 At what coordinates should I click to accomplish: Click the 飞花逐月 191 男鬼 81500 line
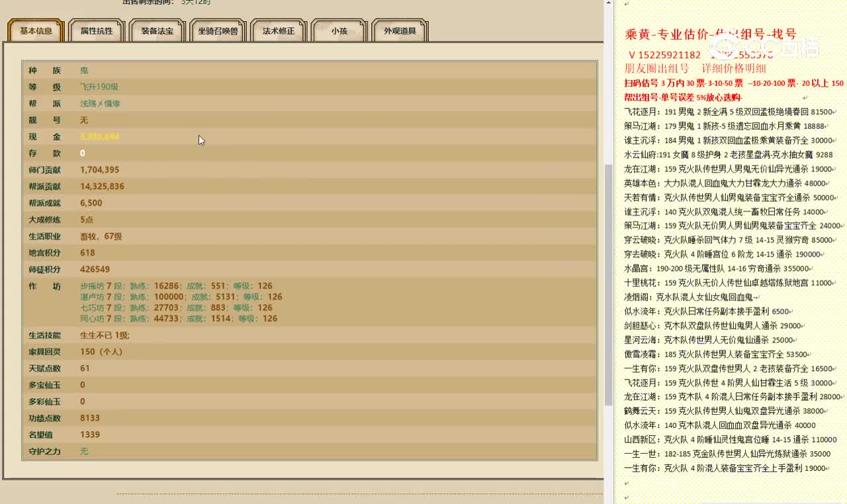tap(730, 112)
